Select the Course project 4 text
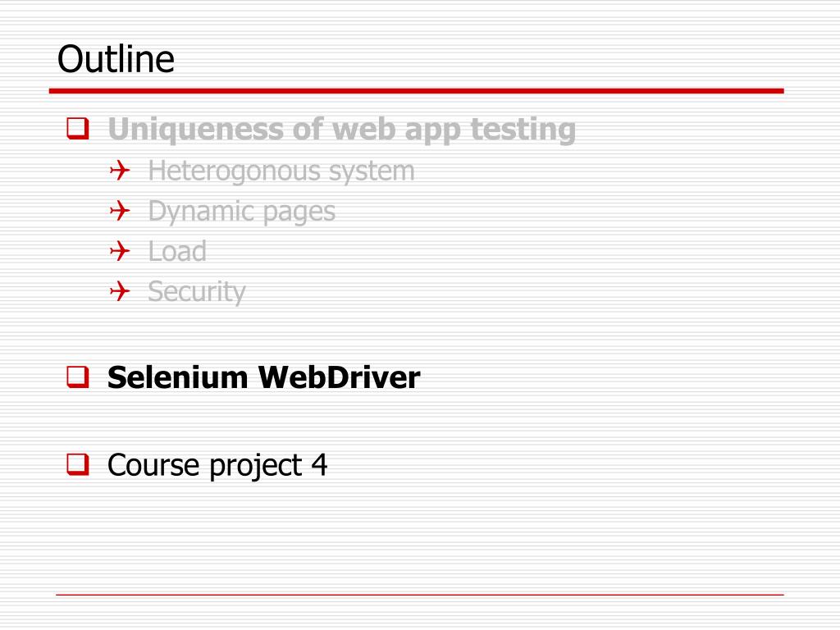This screenshot has width=840, height=630. click(x=217, y=465)
